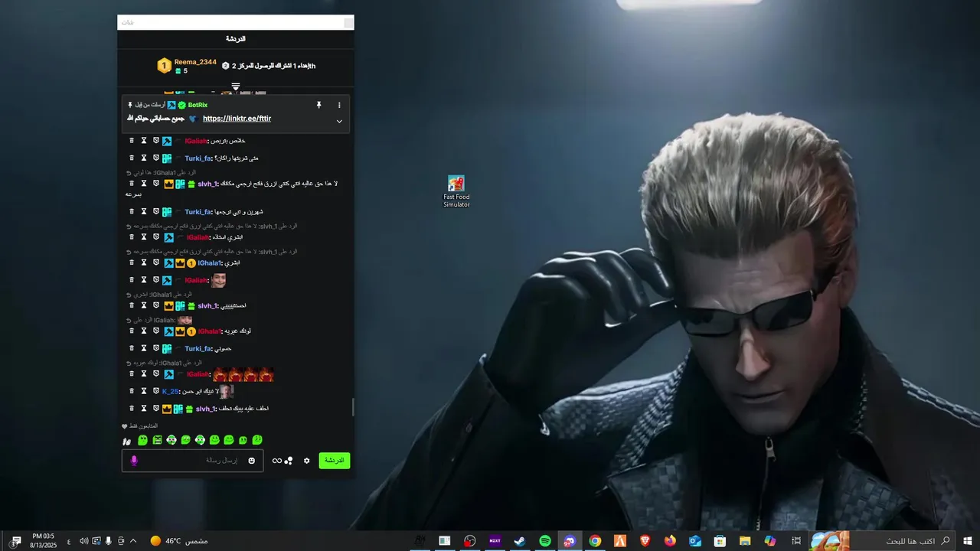Expand leaderboard using the down arrow handle
The image size is (980, 551).
[x=236, y=86]
